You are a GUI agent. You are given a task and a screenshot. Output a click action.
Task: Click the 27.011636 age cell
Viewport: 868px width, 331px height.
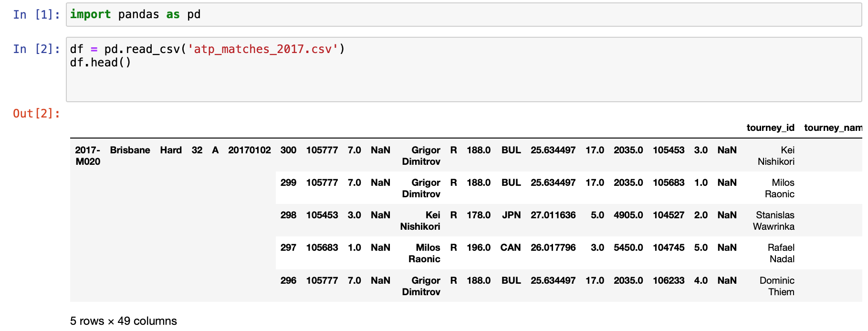[553, 215]
